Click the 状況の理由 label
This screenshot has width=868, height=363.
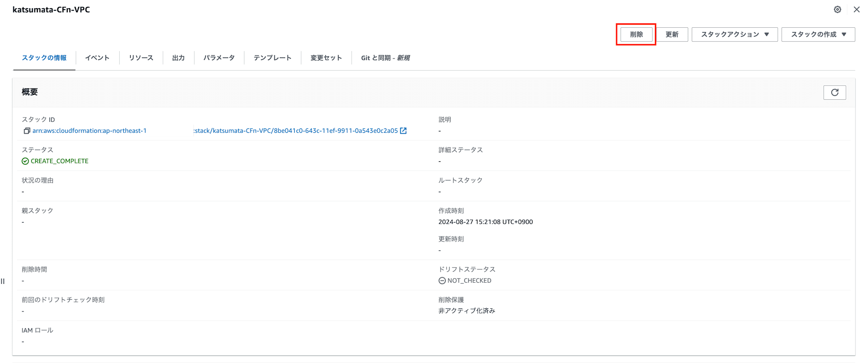point(37,180)
